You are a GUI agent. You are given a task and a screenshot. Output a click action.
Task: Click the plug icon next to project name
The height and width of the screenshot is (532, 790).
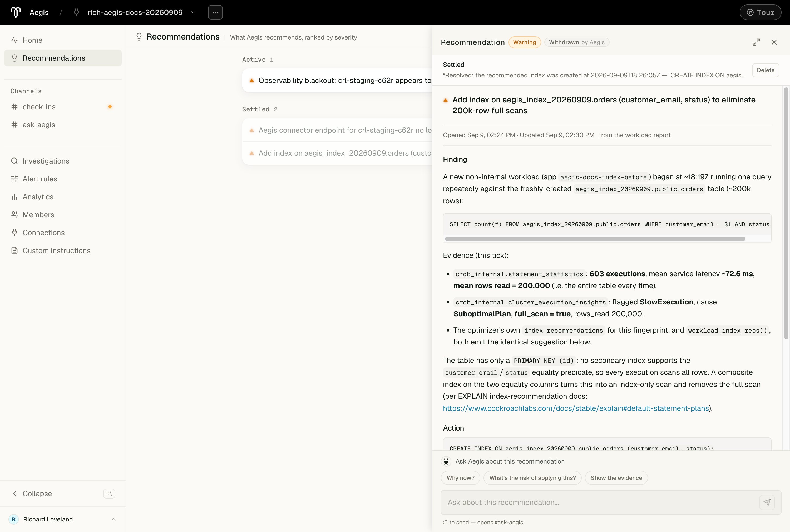pos(76,13)
